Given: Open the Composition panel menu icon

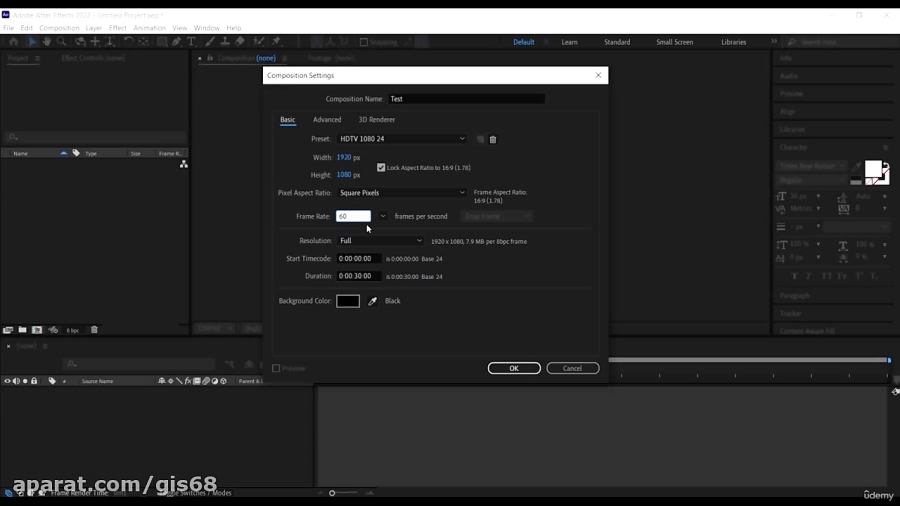Looking at the screenshot, I should pos(284,58).
